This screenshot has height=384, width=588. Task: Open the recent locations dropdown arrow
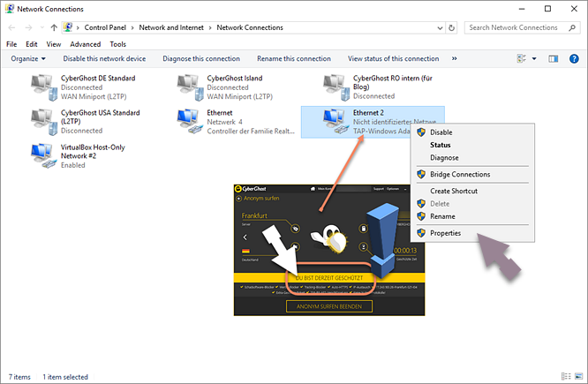(x=42, y=27)
